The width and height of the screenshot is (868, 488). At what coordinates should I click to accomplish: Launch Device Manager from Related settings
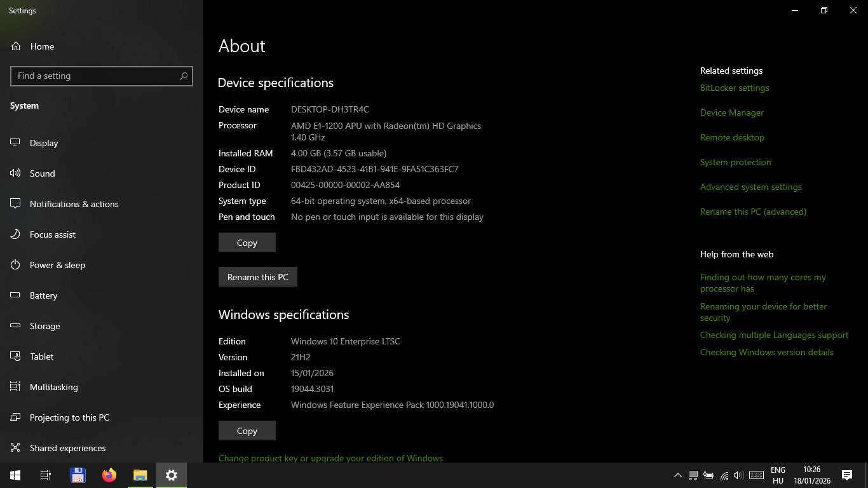tap(732, 113)
